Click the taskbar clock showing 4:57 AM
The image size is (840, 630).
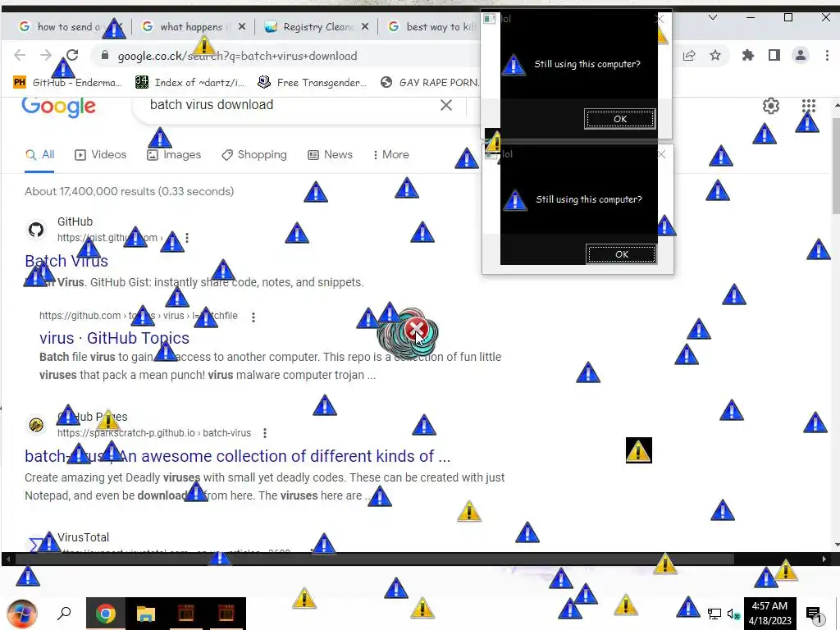(x=769, y=614)
